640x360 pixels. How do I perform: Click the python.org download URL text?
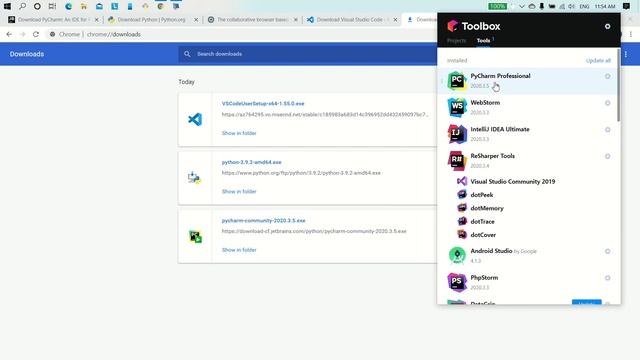coord(301,173)
